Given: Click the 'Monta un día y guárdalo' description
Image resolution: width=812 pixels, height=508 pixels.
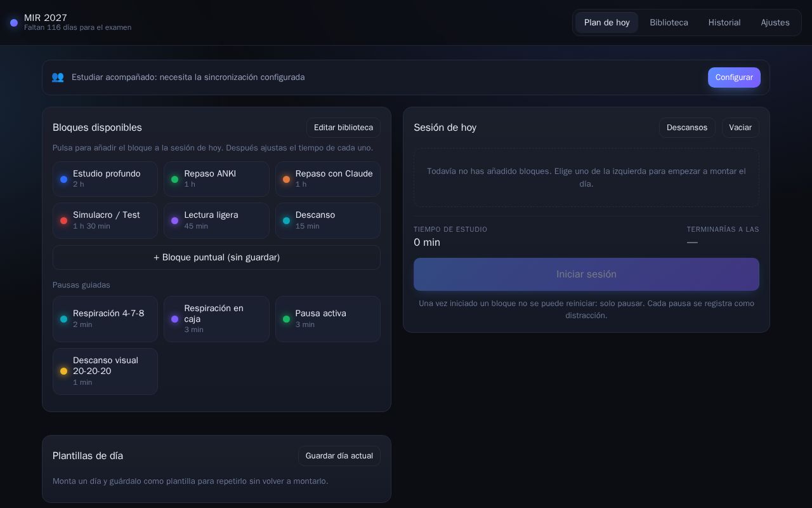Looking at the screenshot, I should point(190,481).
